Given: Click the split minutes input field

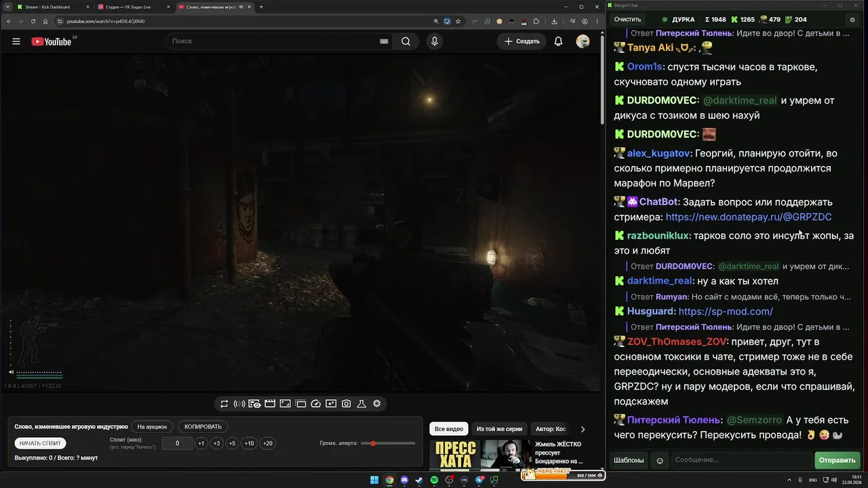Looking at the screenshot, I should [x=177, y=443].
